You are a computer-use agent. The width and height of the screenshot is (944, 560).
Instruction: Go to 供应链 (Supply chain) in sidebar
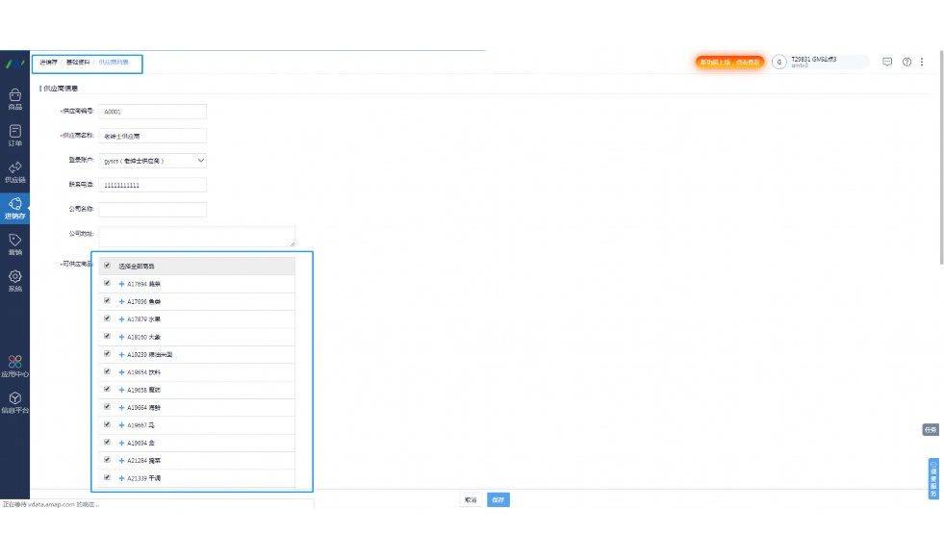(x=14, y=171)
